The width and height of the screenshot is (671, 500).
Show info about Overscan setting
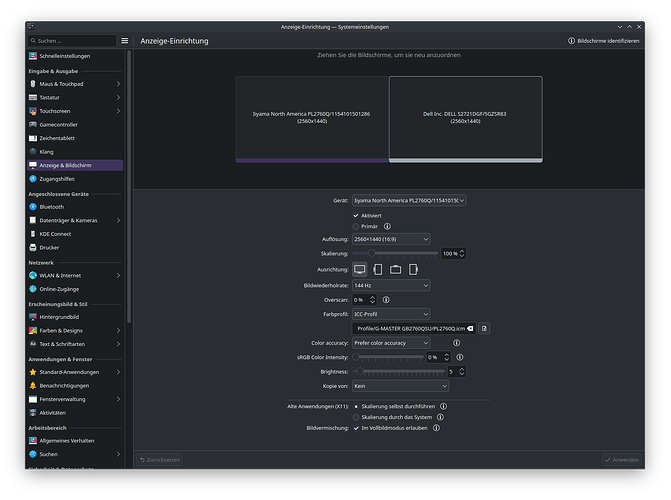coord(386,300)
